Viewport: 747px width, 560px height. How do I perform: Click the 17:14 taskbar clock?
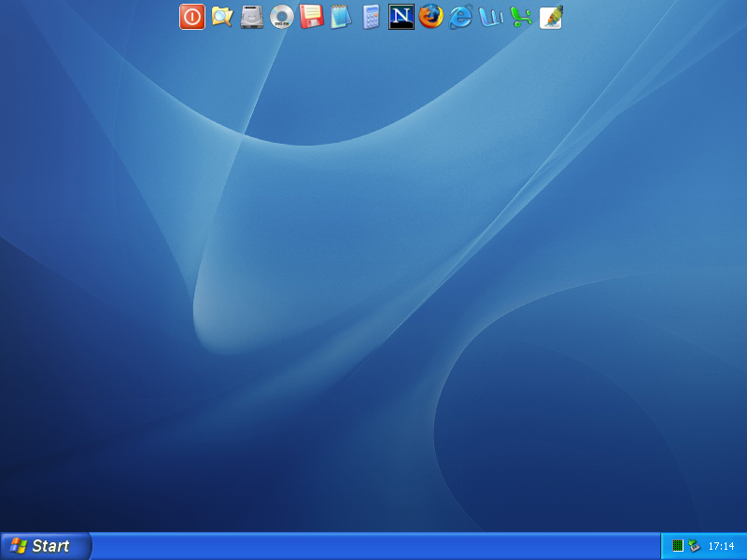click(x=721, y=546)
